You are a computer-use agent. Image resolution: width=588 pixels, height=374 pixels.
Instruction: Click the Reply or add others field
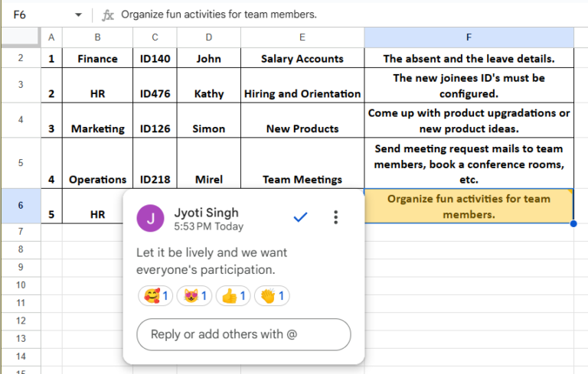[243, 335]
